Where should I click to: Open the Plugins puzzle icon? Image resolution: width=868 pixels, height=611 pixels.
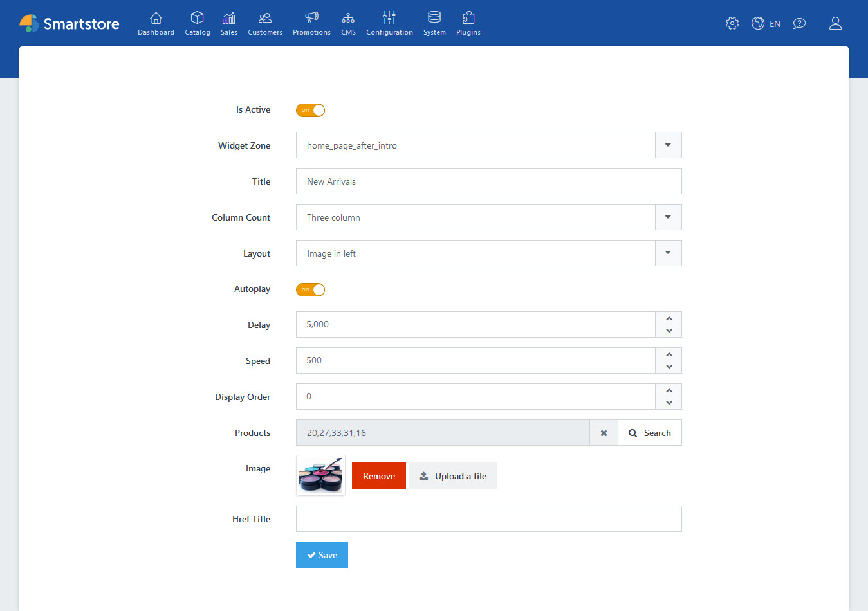[x=468, y=18]
